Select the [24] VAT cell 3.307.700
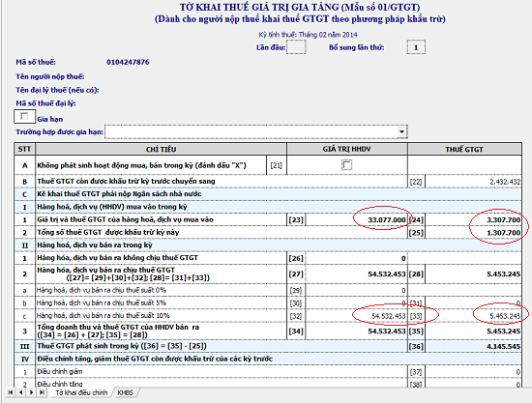The height and width of the screenshot is (403, 532). pos(473,219)
